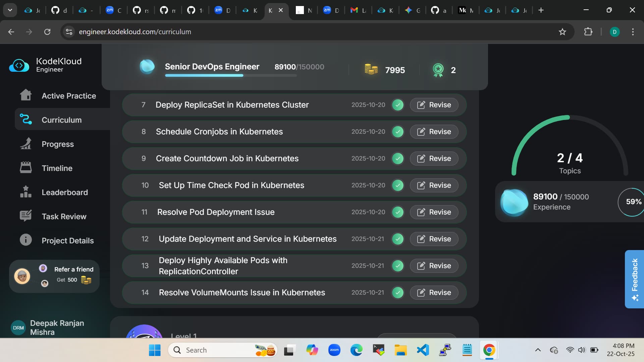Show hidden system tray icons chevron
The image size is (644, 362).
(538, 350)
